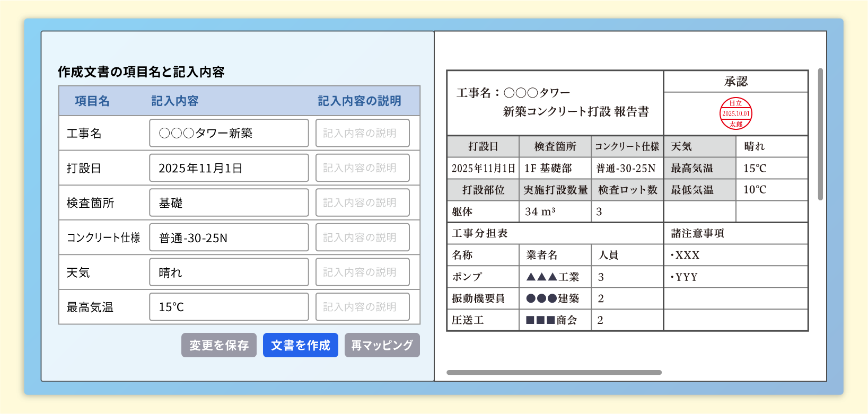Viewport: 868px width, 414px height.
Task: Click the コンクリート仕様 field showing 普通-30-25N
Action: (229, 237)
